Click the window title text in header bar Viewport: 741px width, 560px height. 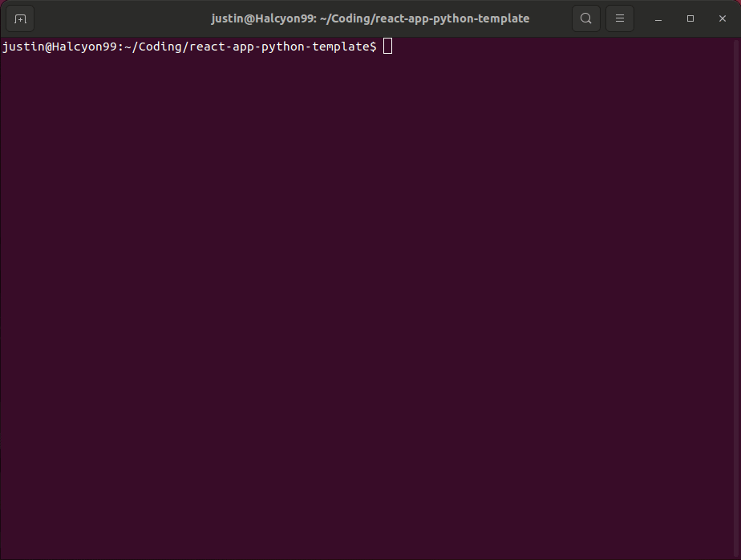click(x=370, y=18)
